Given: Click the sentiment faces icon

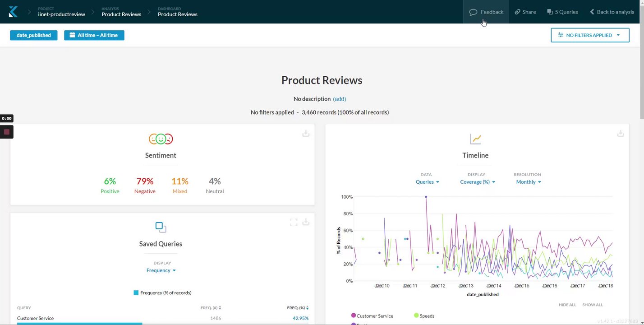Looking at the screenshot, I should [161, 139].
